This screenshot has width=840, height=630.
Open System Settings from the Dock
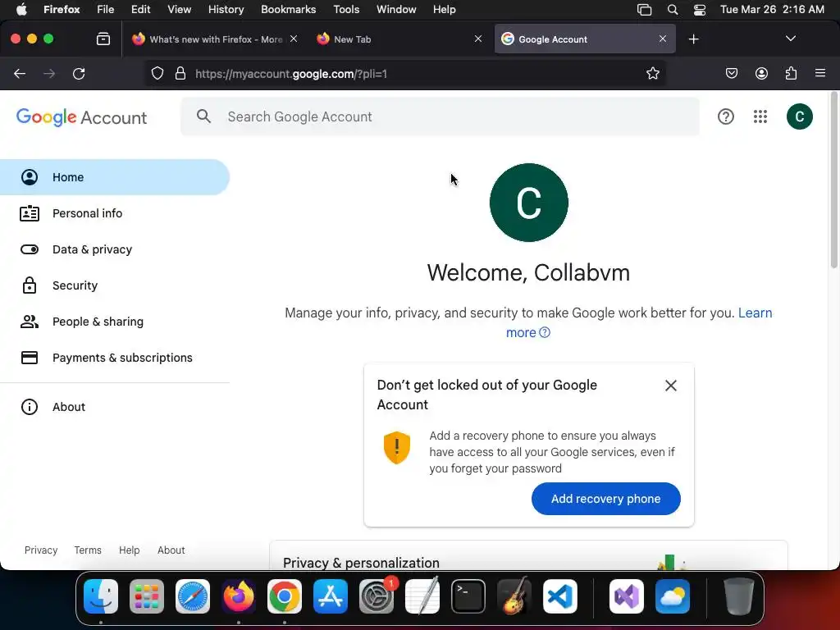pos(377,596)
